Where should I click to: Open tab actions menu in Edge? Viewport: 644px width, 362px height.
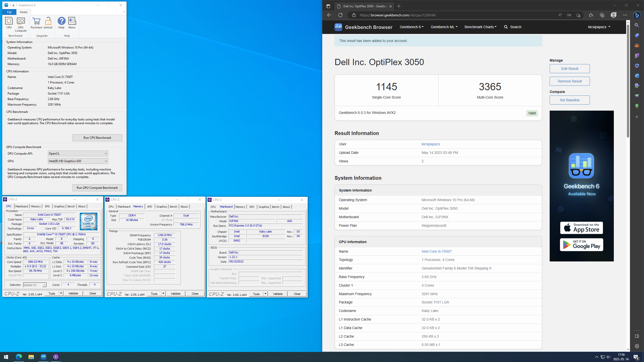click(x=328, y=6)
